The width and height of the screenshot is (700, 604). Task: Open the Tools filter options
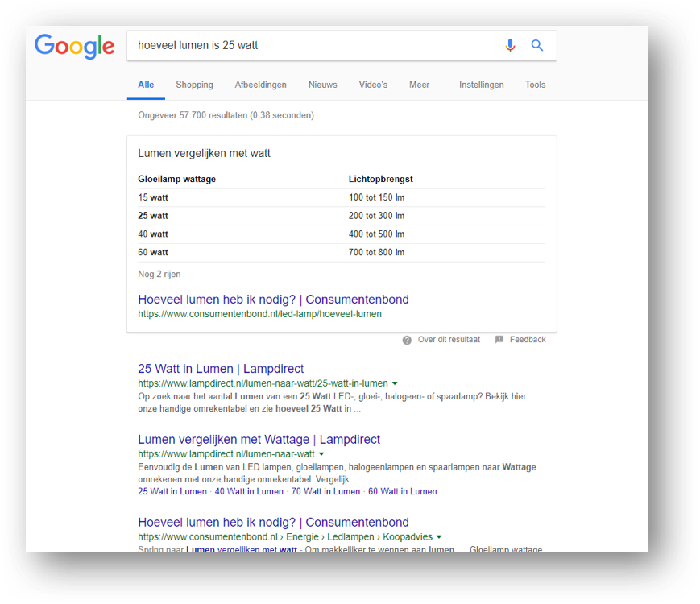pos(535,85)
